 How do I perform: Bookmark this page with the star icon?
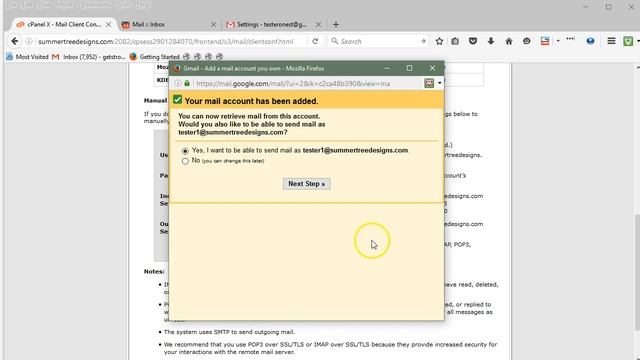pos(439,41)
